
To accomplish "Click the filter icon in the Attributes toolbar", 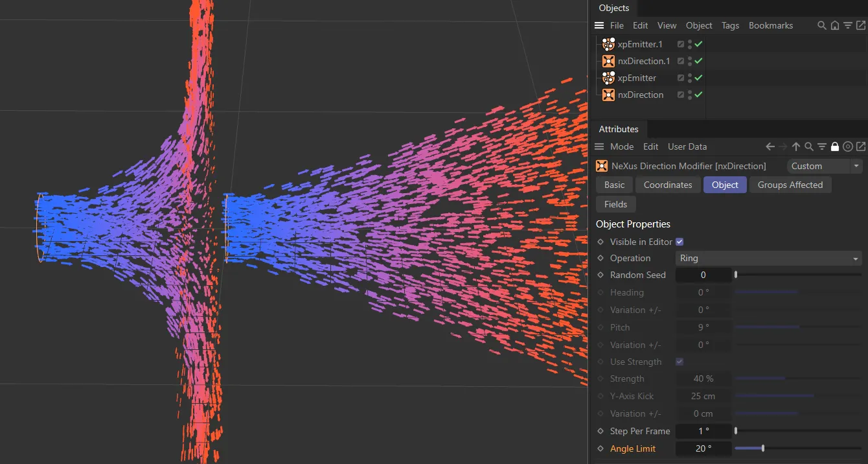I will 821,146.
